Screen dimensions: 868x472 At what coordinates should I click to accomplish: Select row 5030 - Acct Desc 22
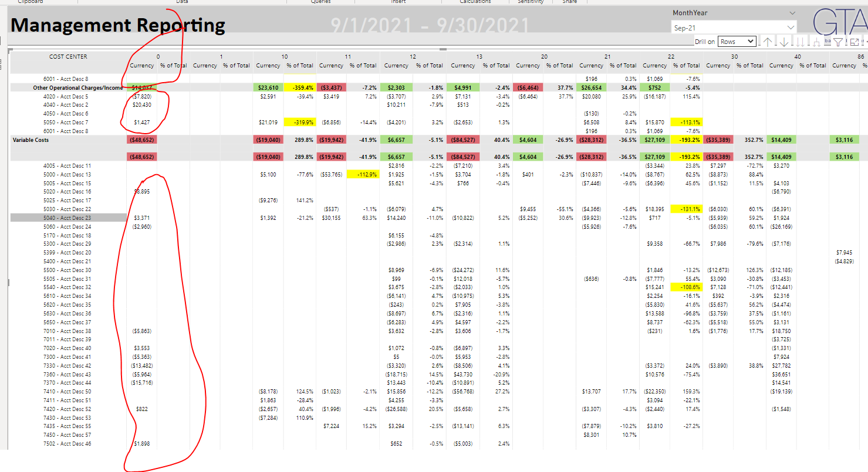pos(67,209)
